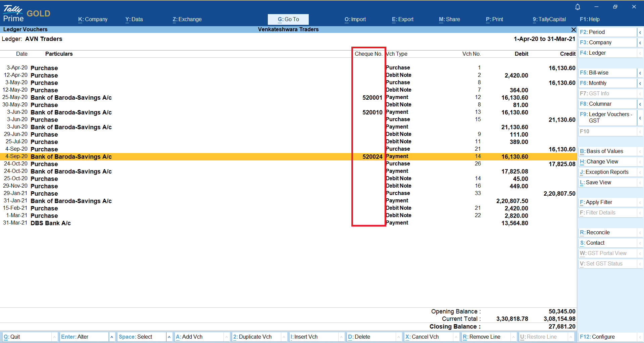The height and width of the screenshot is (343, 644).
Task: Click the F6: Monthly button
Action: pos(607,83)
